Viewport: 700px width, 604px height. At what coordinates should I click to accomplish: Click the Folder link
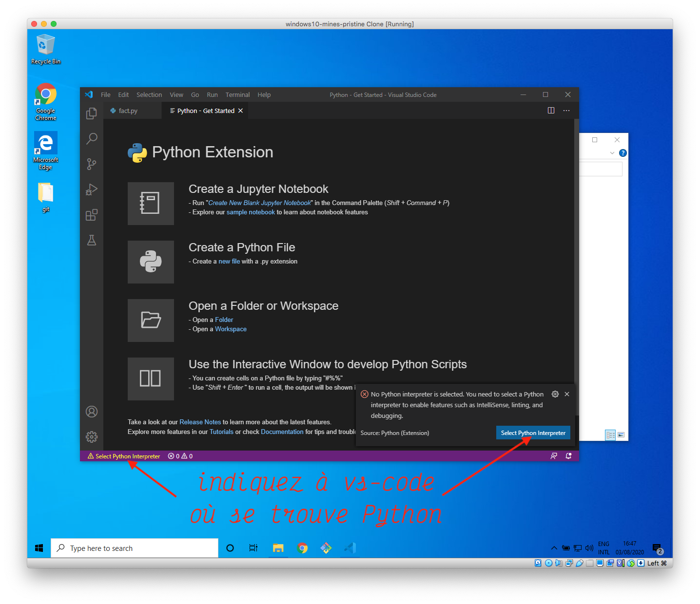tap(224, 320)
